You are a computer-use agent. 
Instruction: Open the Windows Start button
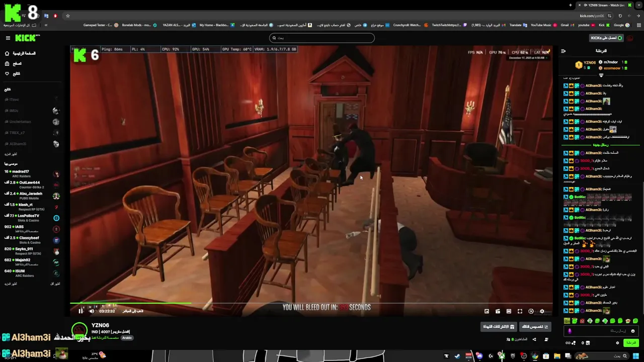(x=636, y=356)
